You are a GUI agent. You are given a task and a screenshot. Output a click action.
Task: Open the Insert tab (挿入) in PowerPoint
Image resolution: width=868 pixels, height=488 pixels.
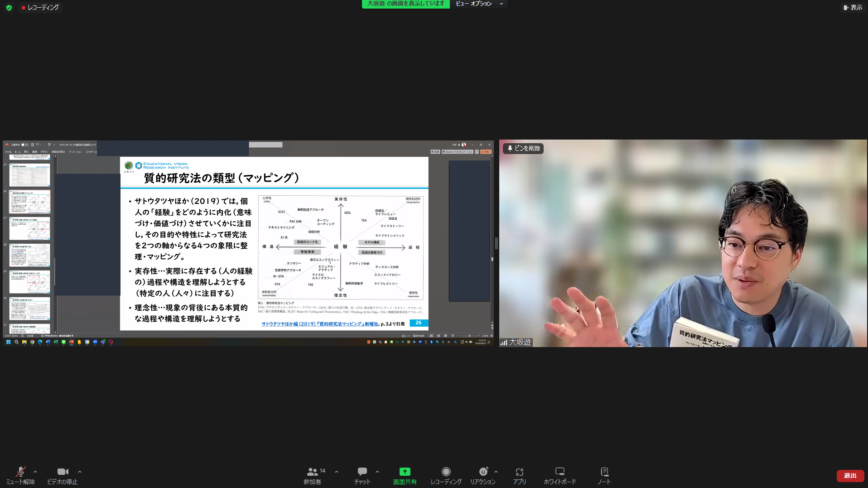[26, 152]
